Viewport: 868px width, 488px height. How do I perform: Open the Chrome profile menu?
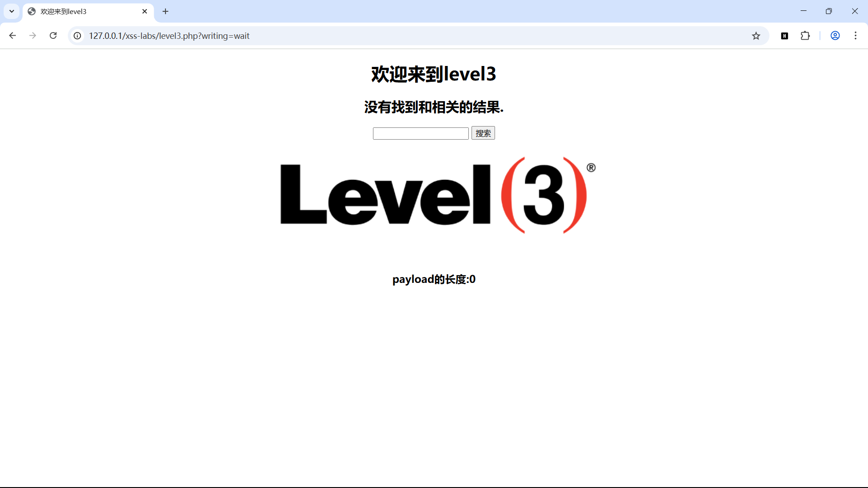point(835,36)
